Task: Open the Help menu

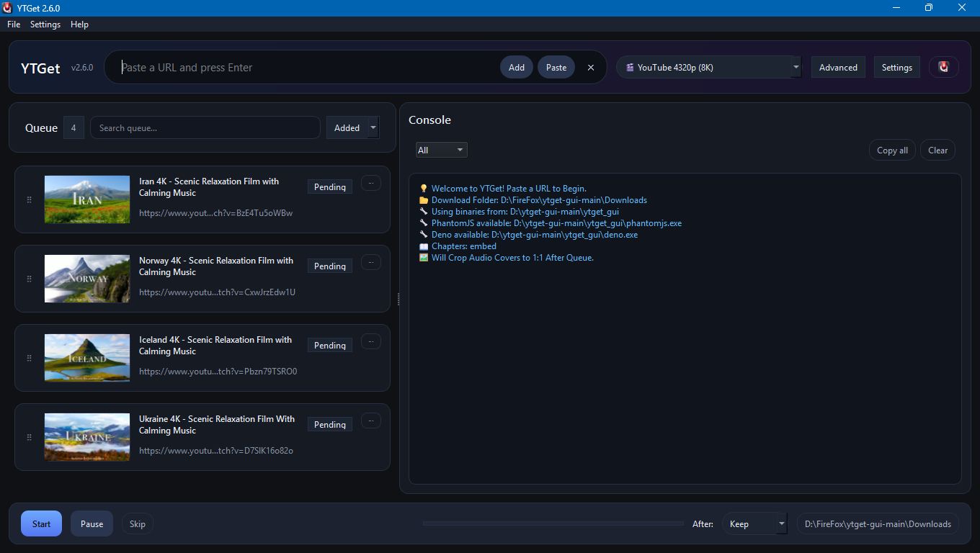Action: click(79, 24)
